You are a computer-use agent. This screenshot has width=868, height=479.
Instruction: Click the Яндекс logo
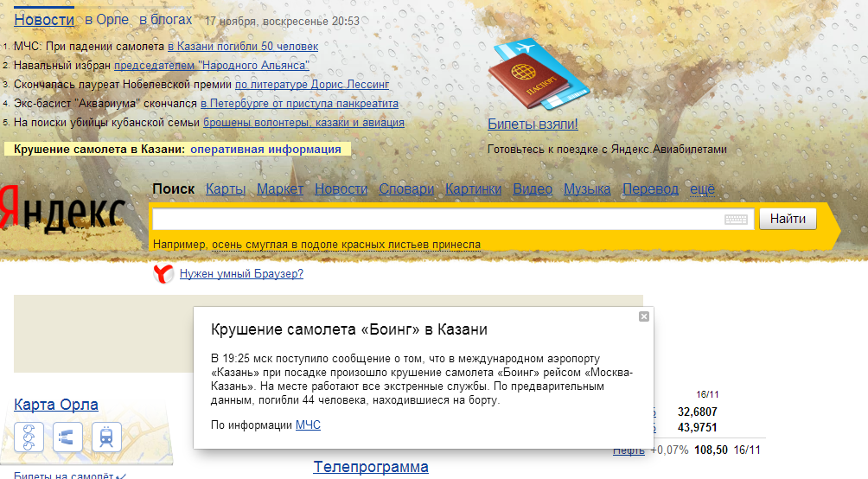(x=62, y=210)
